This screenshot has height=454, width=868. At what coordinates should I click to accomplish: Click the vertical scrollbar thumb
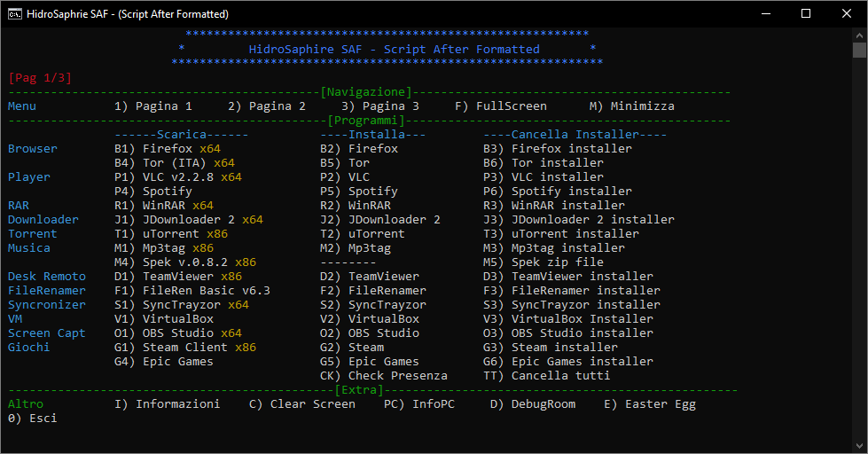tap(859, 50)
